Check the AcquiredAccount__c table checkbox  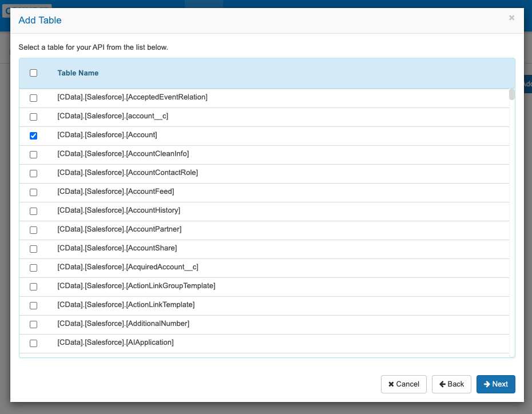coord(34,268)
